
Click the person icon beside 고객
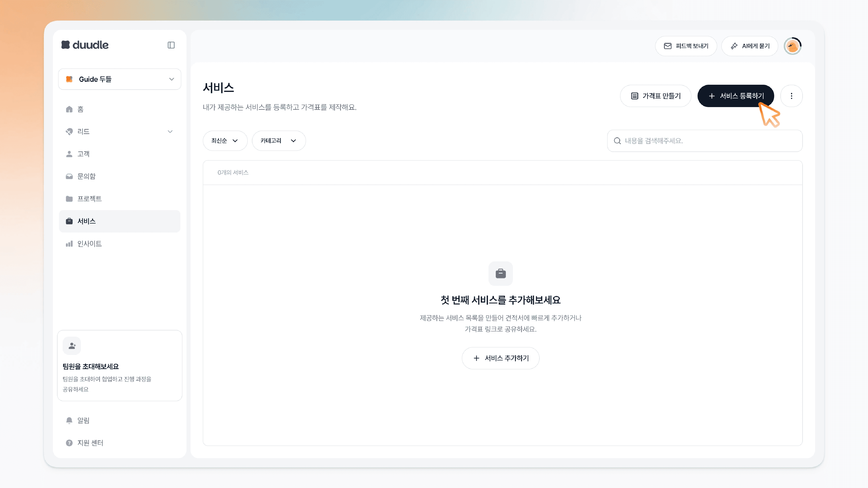pos(69,154)
